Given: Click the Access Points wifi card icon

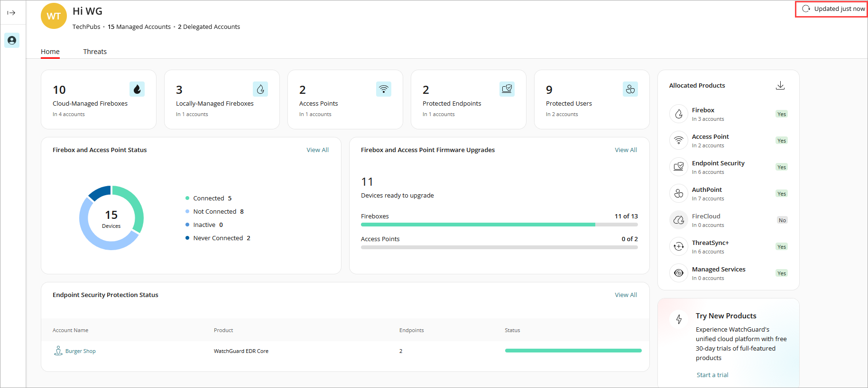Looking at the screenshot, I should [x=384, y=89].
